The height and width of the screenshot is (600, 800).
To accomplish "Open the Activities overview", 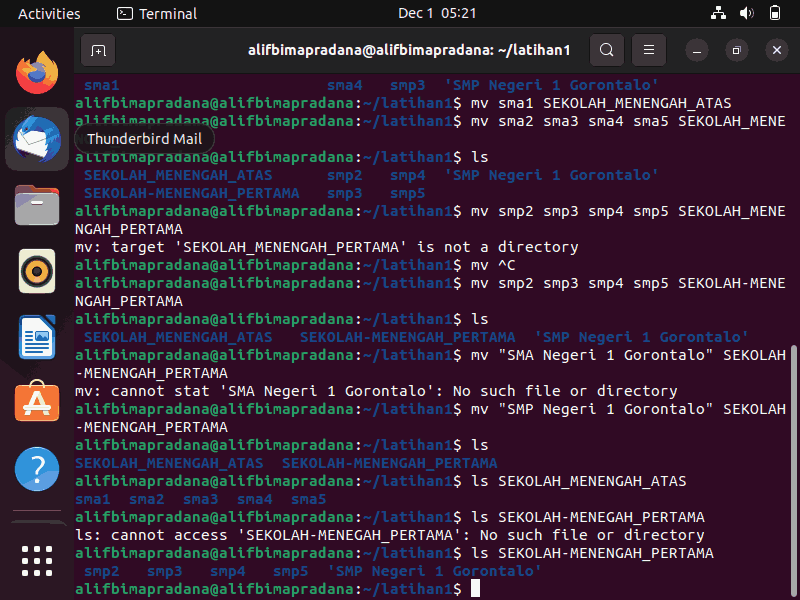I will pos(49,13).
